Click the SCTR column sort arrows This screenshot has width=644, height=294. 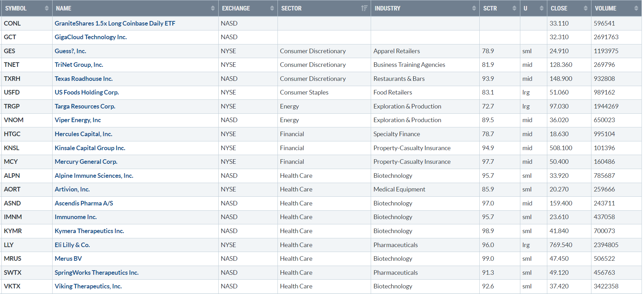[x=514, y=8]
